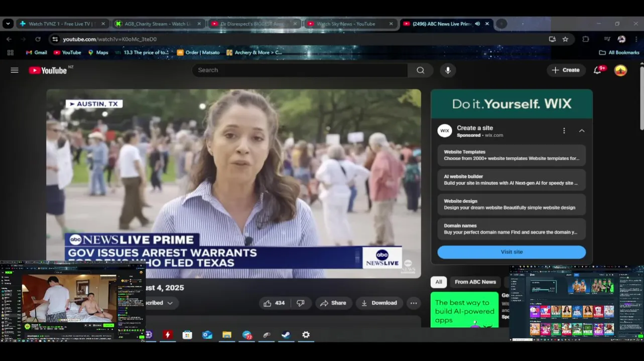Start voice search with the microphone icon

pos(448,70)
